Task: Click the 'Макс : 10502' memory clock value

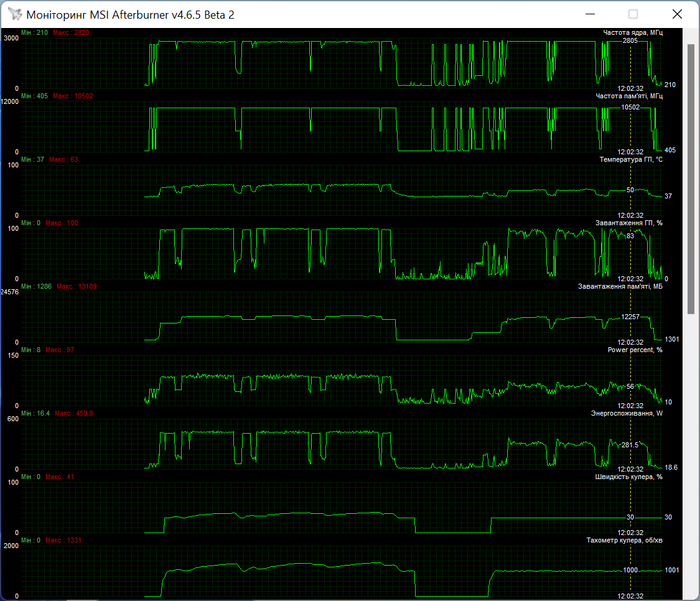Action: tap(73, 96)
